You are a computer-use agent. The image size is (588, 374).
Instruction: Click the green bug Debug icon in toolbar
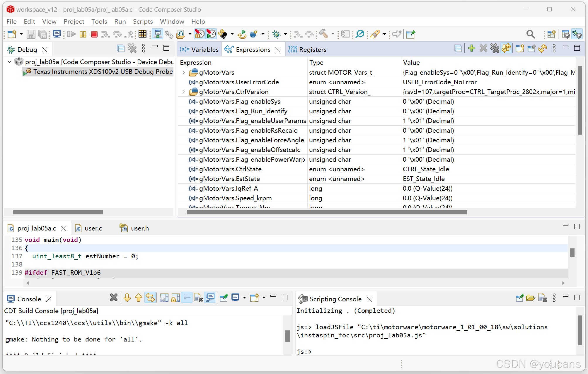click(x=276, y=34)
